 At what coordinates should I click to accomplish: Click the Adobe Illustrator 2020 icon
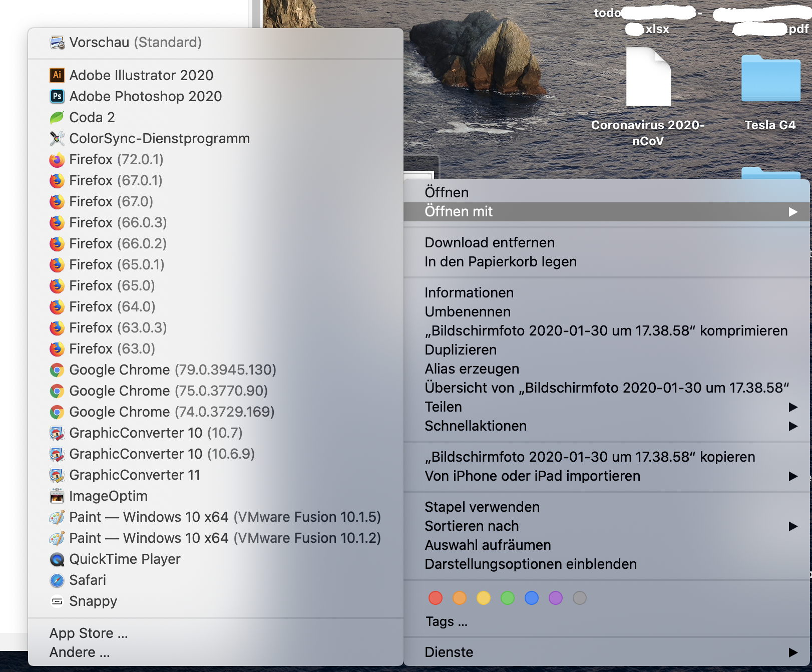tap(57, 75)
